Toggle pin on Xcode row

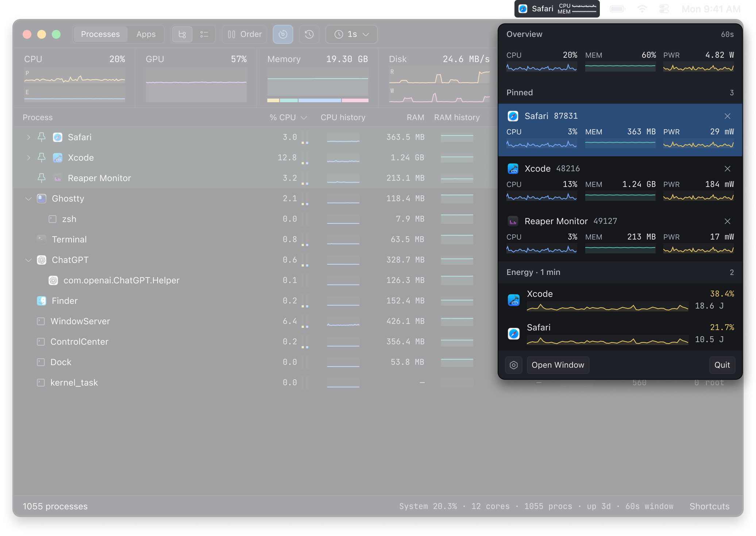tap(42, 158)
